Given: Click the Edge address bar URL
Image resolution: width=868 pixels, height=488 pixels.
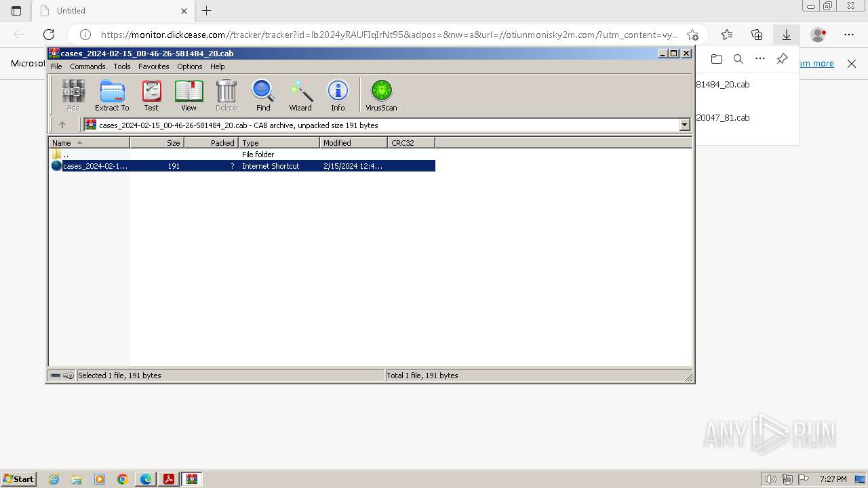Looking at the screenshot, I should pos(389,35).
